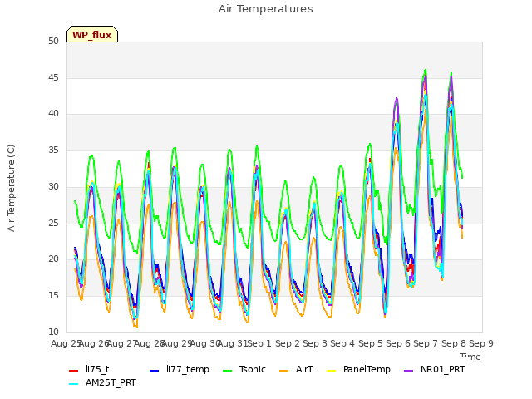The width and height of the screenshot is (532, 399).
Task: Click the red li75_t legend swatch
Action: [74, 371]
